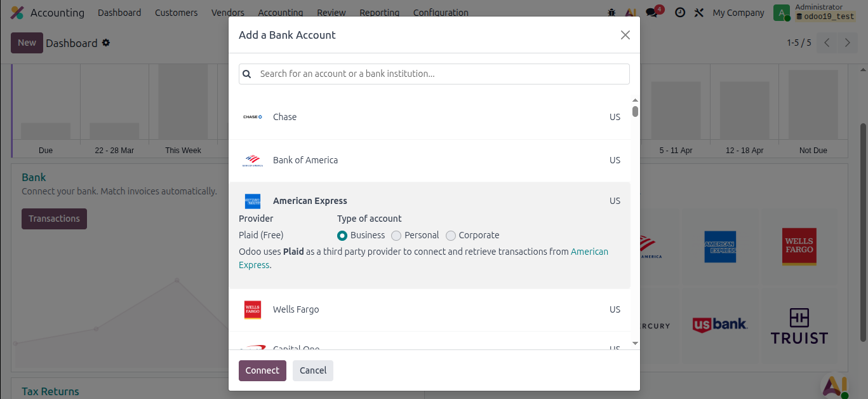Open the Dashboard settings gear icon
The width and height of the screenshot is (868, 399).
tap(106, 43)
